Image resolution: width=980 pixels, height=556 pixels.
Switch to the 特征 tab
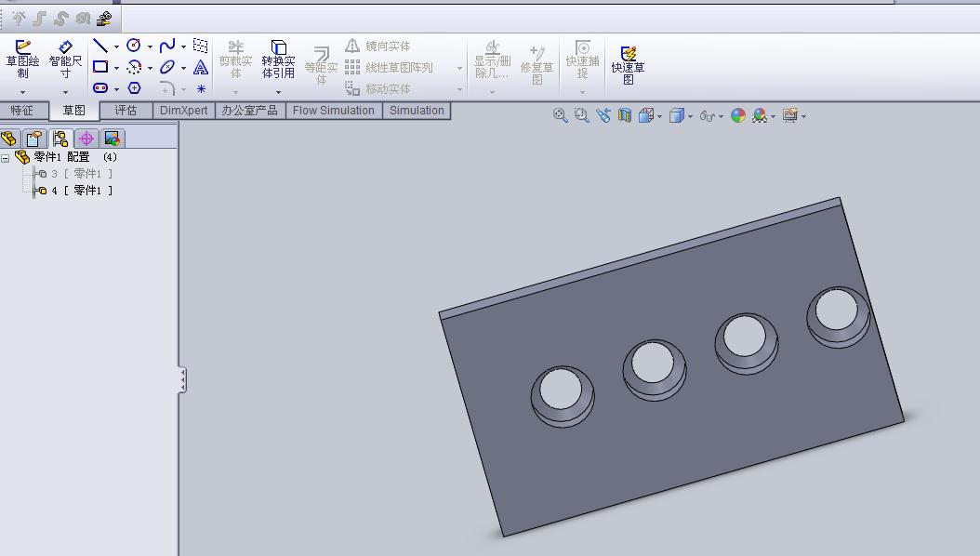click(x=23, y=111)
